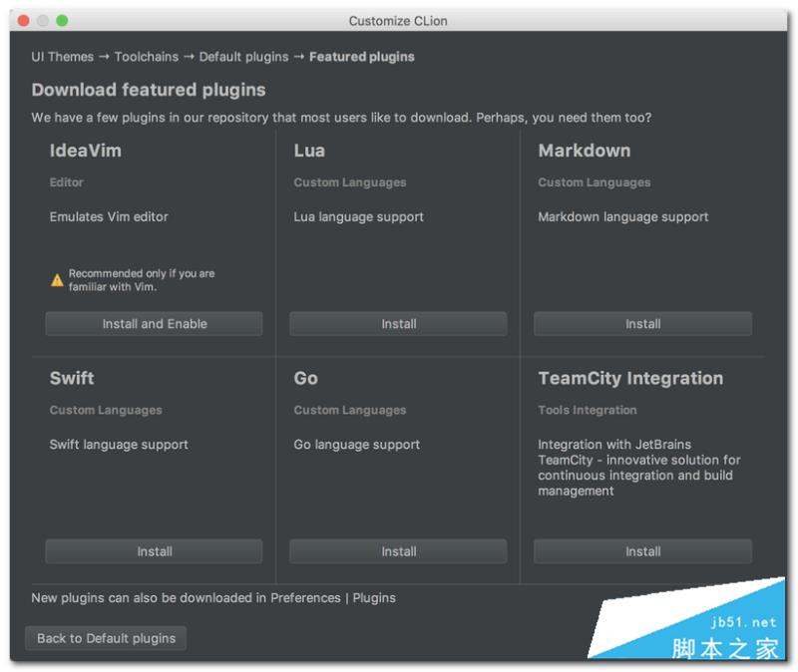Click the 'Go language support' description
The width and height of the screenshot is (798, 672).
[x=357, y=445]
